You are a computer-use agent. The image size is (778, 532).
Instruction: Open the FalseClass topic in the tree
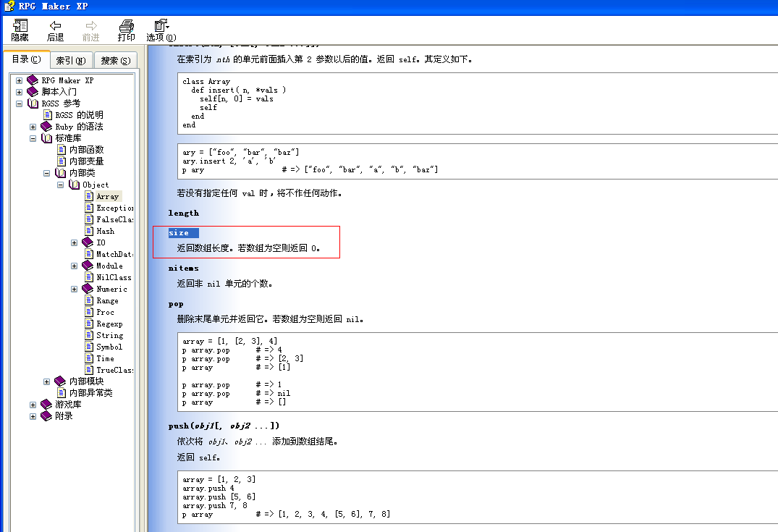click(114, 219)
